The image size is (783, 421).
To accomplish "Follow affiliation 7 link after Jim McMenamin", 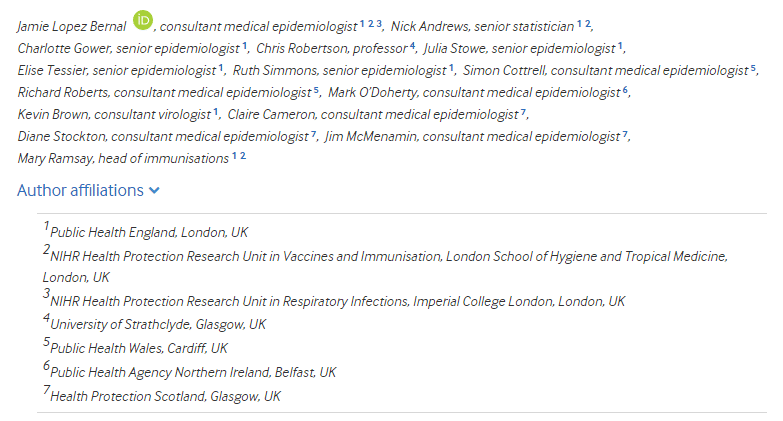I will pos(625,134).
